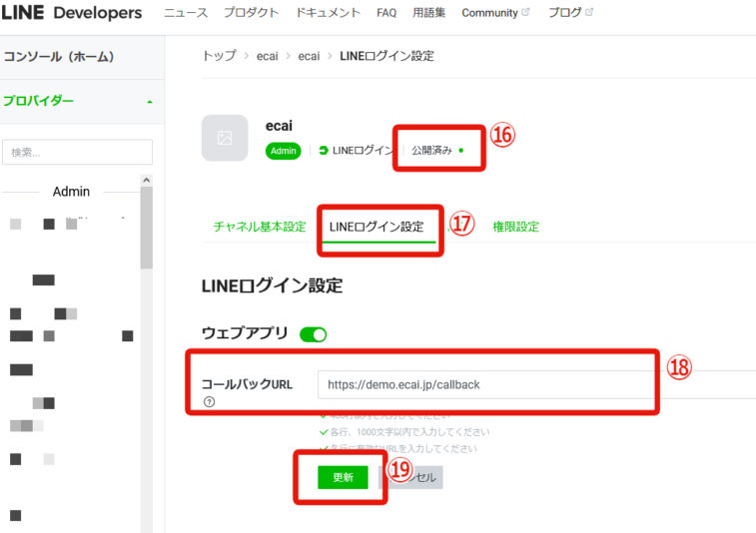Click external-link icon next to ブログ
The width and height of the screenshot is (756, 533).
tap(588, 12)
